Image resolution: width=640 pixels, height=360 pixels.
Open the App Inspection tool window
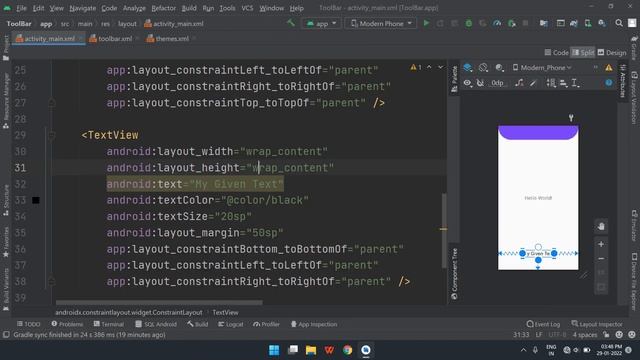[x=314, y=324]
